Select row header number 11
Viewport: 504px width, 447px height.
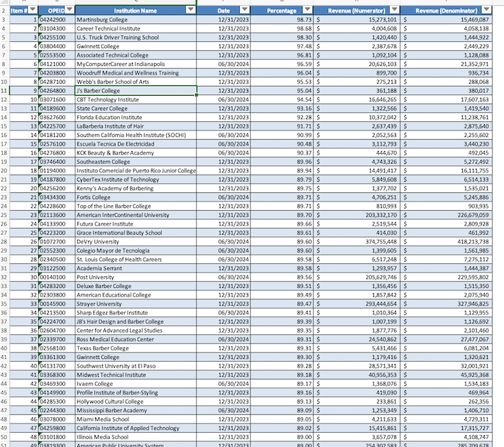[4, 91]
